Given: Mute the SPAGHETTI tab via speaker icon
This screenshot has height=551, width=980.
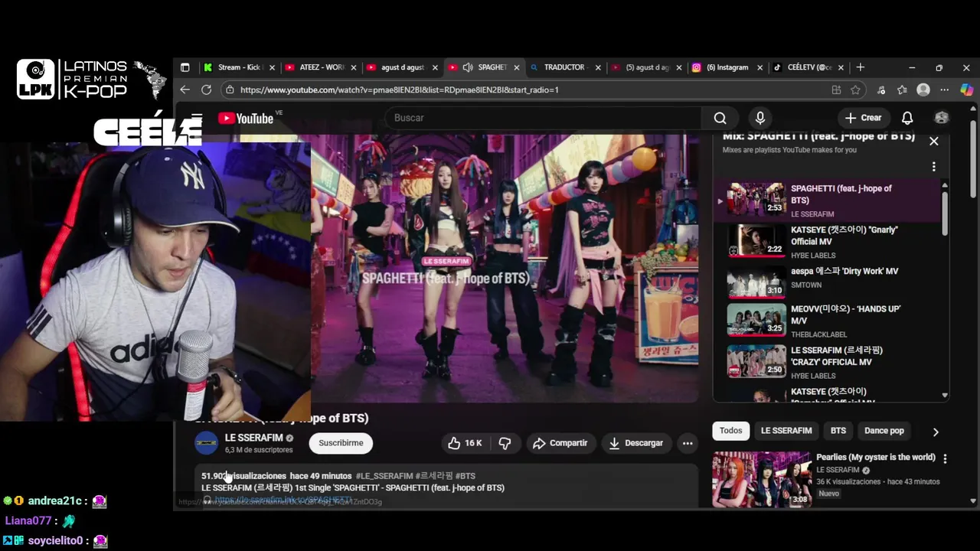Looking at the screenshot, I should [467, 67].
